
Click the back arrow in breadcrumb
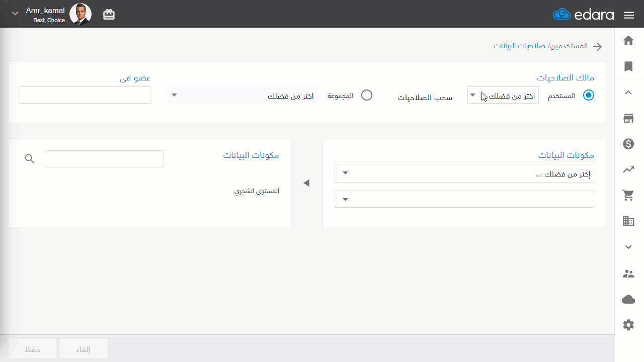coord(597,47)
